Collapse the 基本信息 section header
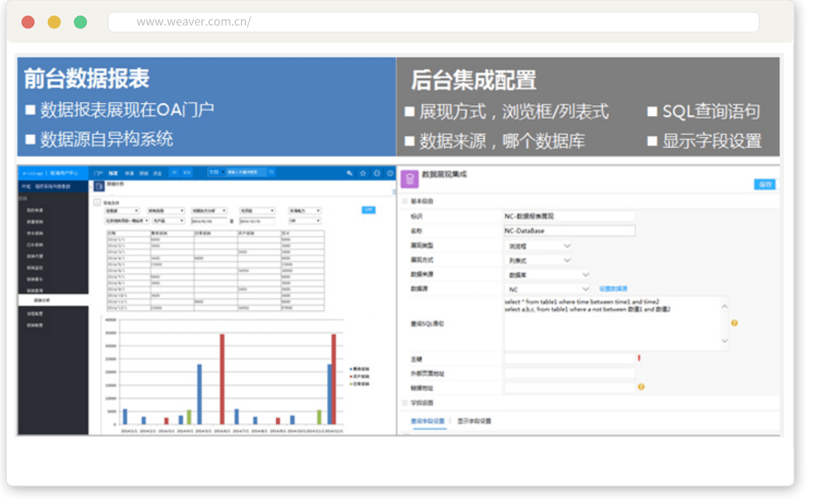This screenshot has height=504, width=821. click(x=405, y=201)
